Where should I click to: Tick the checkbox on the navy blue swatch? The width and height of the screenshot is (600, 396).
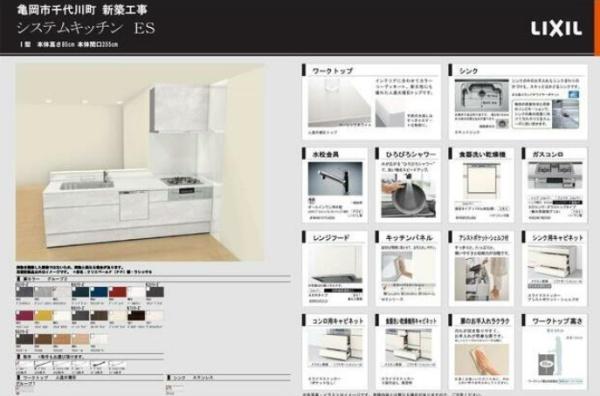(x=93, y=289)
